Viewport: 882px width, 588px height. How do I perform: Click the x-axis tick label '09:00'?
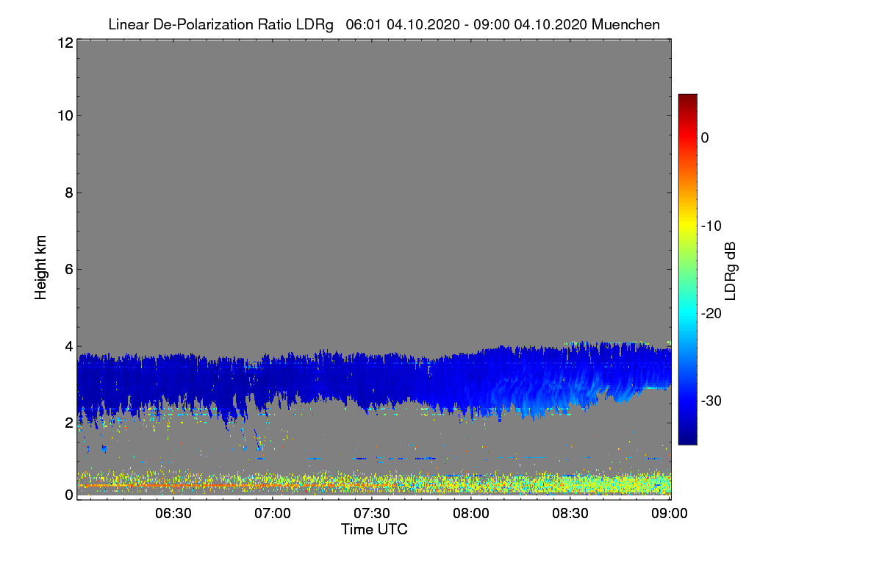[670, 514]
